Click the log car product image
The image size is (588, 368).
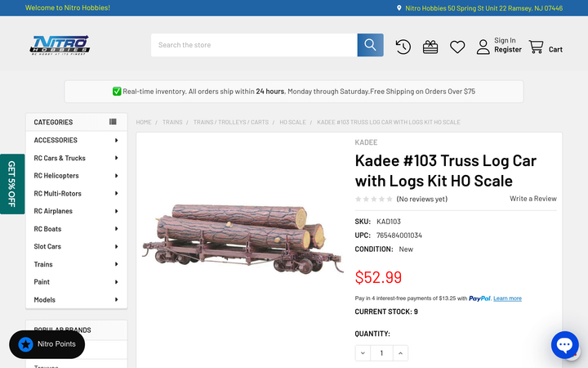[x=243, y=239]
